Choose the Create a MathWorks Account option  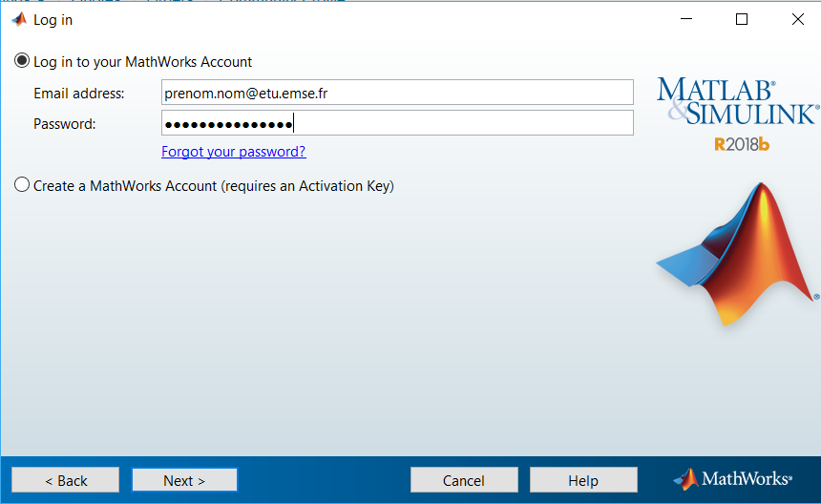22,185
